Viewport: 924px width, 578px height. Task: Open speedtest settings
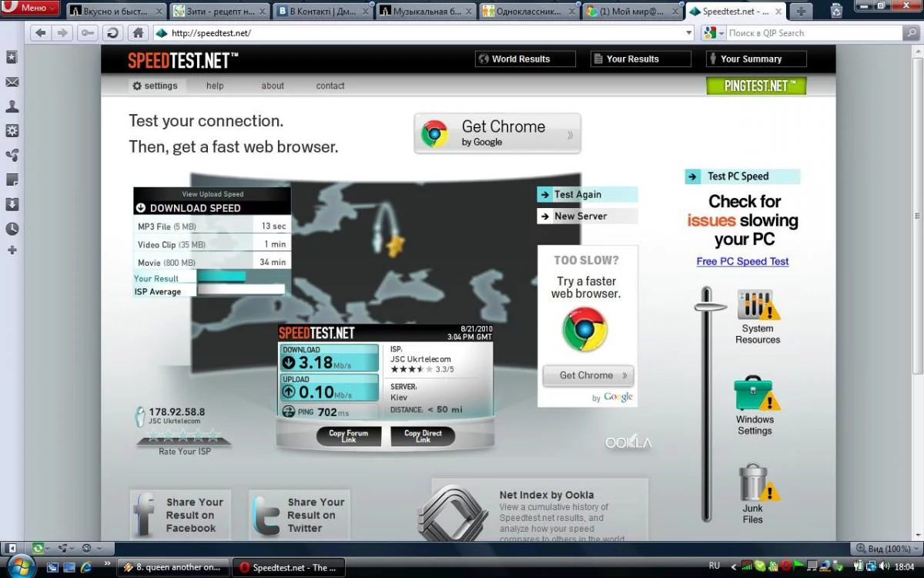156,86
